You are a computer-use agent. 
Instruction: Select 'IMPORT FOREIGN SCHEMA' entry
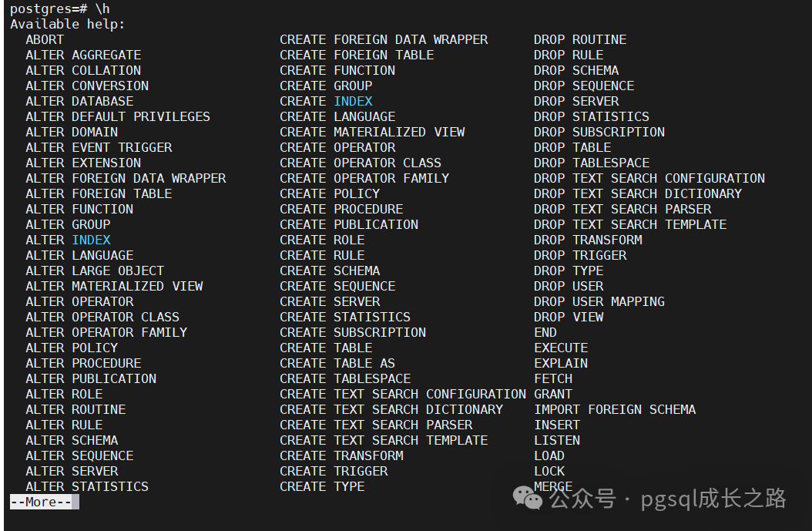tap(616, 409)
